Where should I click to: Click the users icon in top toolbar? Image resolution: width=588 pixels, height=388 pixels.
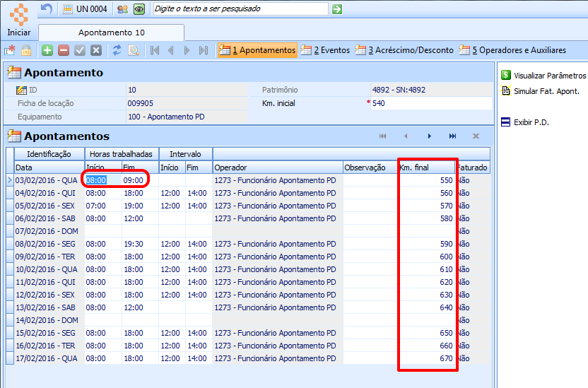point(123,9)
